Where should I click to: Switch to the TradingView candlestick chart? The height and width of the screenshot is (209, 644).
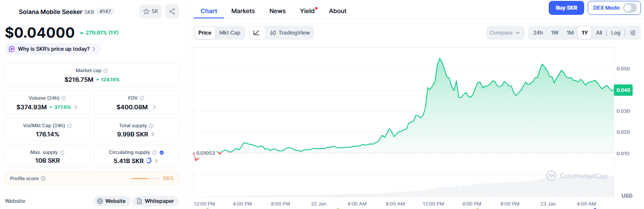290,33
